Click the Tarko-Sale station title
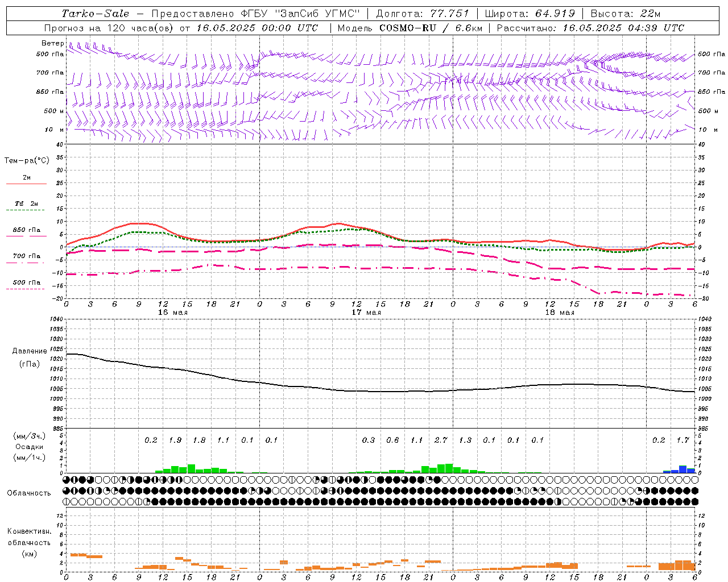 click(95, 14)
